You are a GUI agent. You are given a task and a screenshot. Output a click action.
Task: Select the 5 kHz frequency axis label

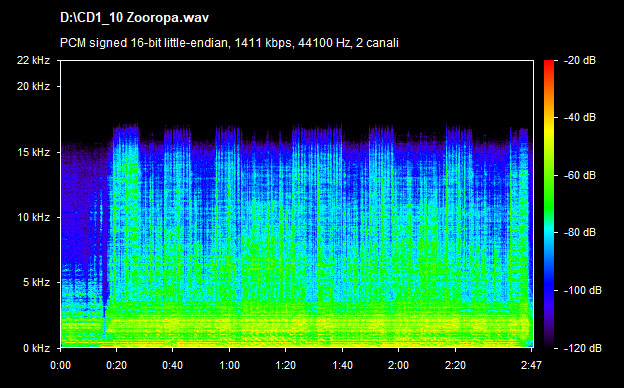[36, 283]
